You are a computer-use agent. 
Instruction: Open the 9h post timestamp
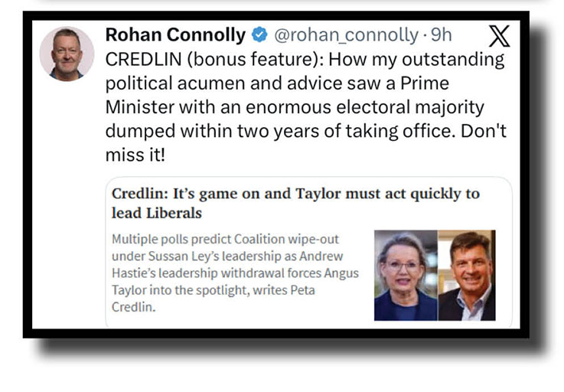441,35
